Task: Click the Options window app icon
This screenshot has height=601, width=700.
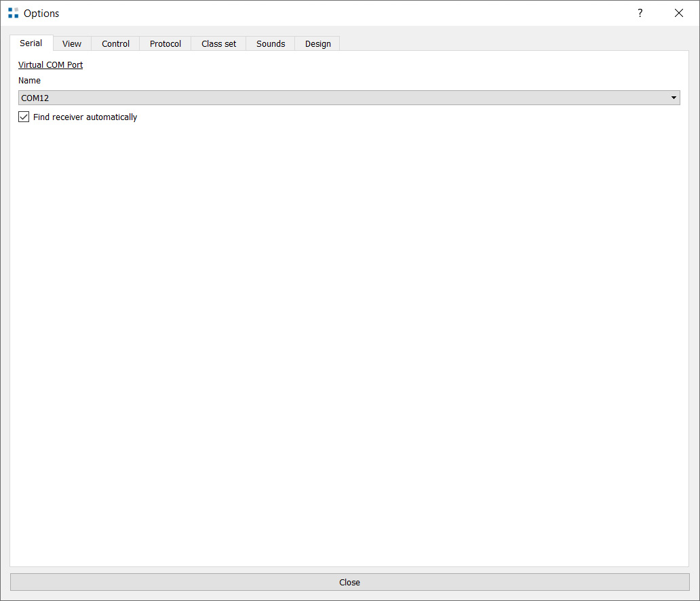Action: [x=13, y=13]
